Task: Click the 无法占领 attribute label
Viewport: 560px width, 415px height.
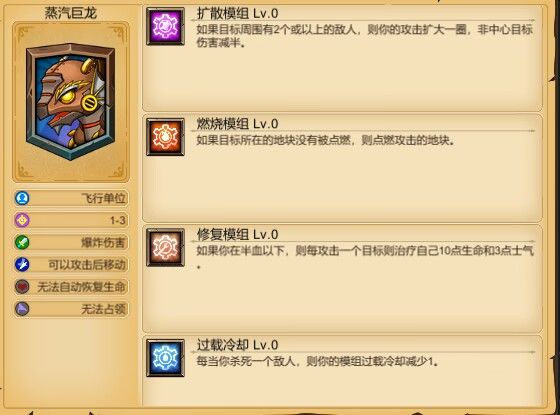Action: (x=104, y=309)
